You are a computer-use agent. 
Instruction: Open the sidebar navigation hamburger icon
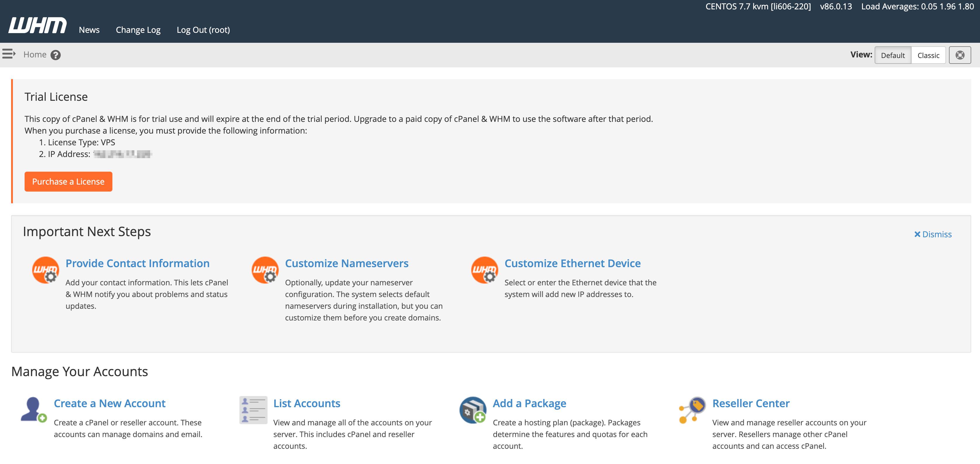tap(8, 54)
